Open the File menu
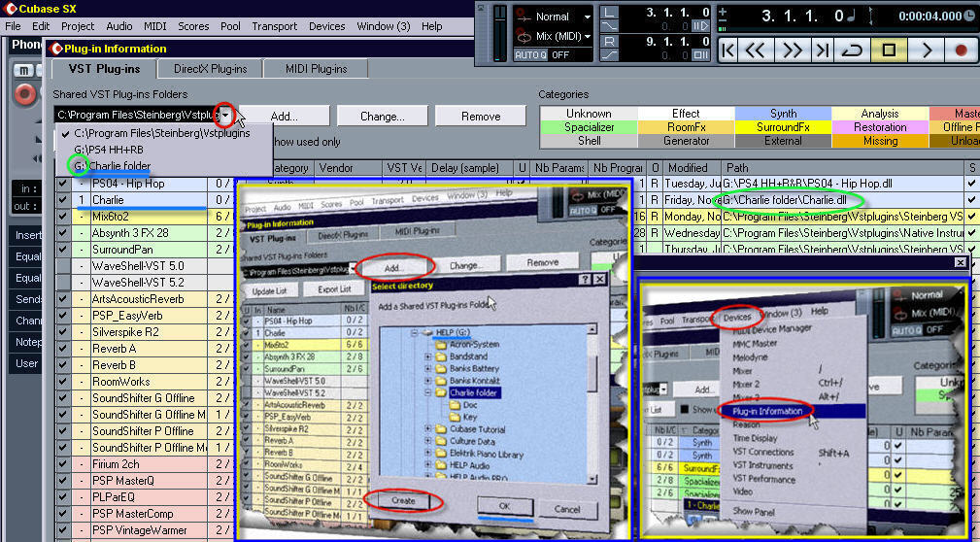 [13, 26]
